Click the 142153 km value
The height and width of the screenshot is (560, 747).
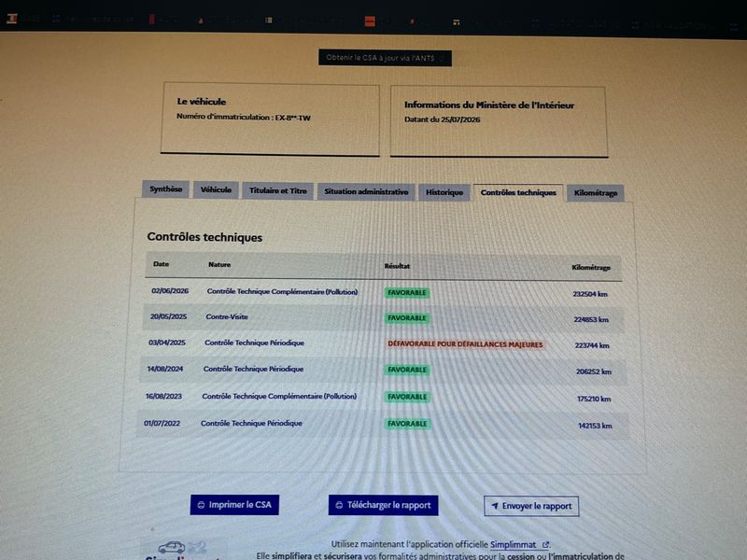[x=595, y=426]
